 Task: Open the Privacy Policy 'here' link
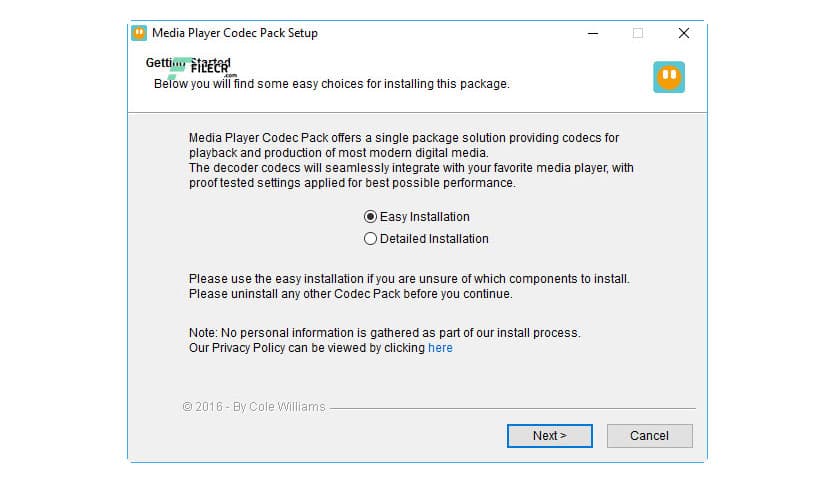tap(440, 348)
